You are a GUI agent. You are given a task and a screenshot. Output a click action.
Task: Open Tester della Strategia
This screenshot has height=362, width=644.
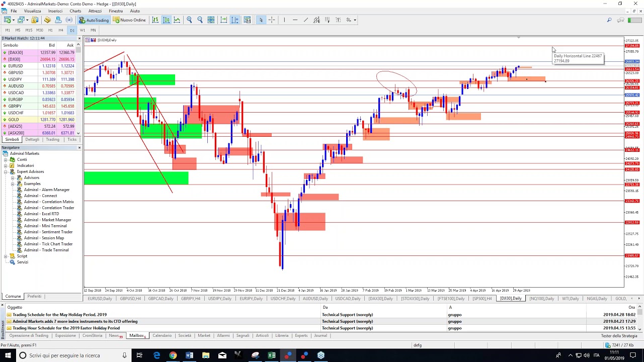619,336
